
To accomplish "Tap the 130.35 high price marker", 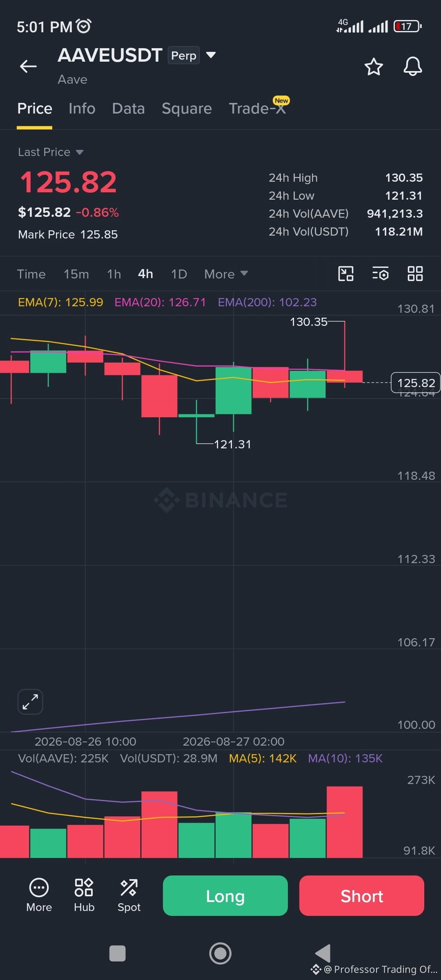I will point(309,322).
